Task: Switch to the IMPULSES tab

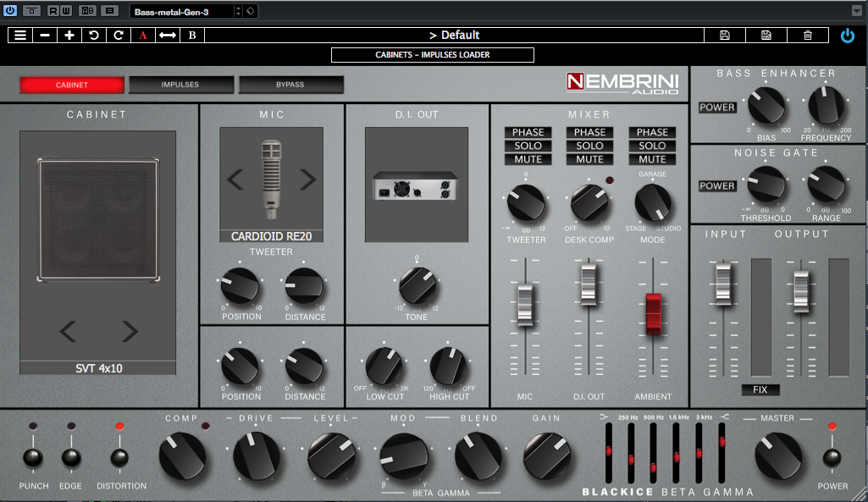Action: tap(180, 85)
